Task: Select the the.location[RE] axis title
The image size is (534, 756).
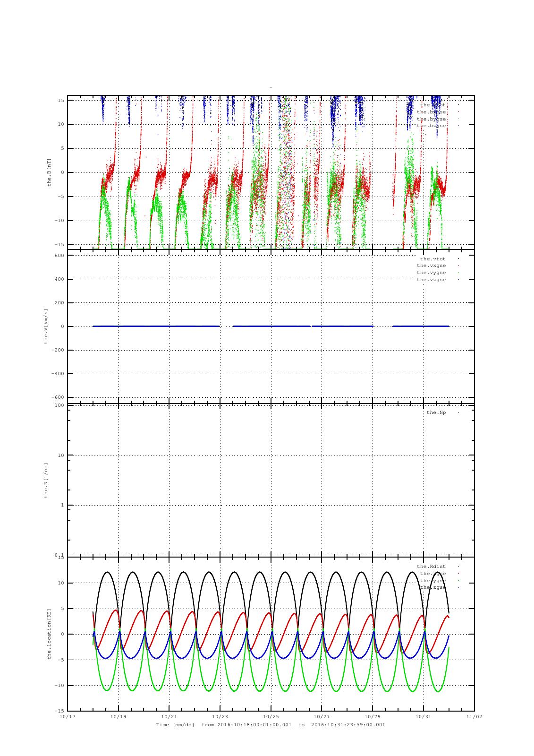Action: coord(49,634)
